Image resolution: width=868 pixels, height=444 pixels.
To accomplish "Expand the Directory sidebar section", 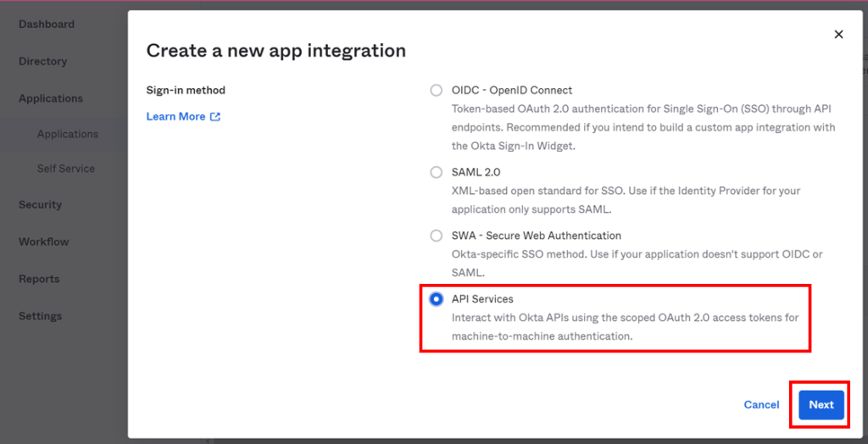I will pyautogui.click(x=42, y=62).
